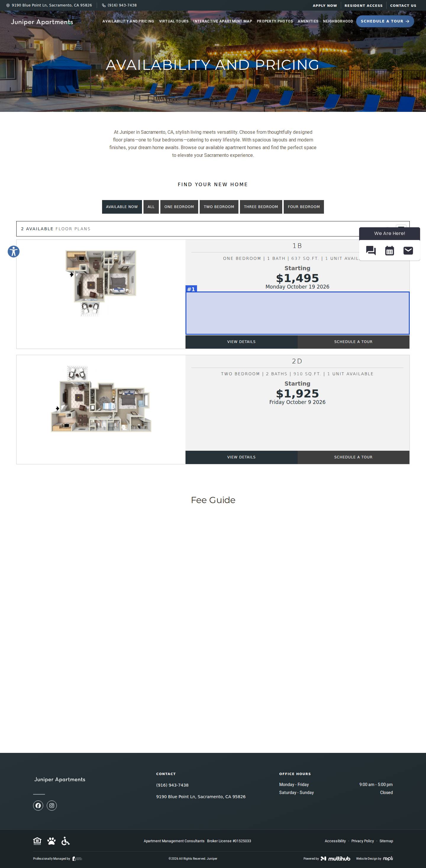The image size is (426, 868).
Task: Click the Apply Now link
Action: pyautogui.click(x=325, y=5)
